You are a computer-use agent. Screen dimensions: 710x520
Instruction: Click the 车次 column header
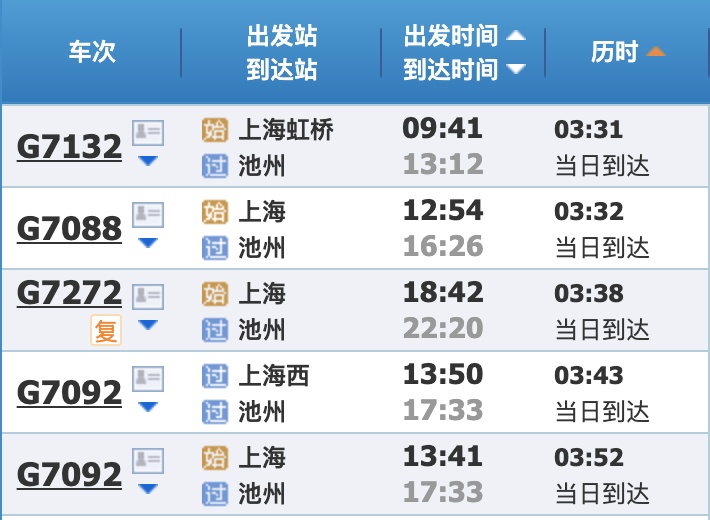[92, 52]
